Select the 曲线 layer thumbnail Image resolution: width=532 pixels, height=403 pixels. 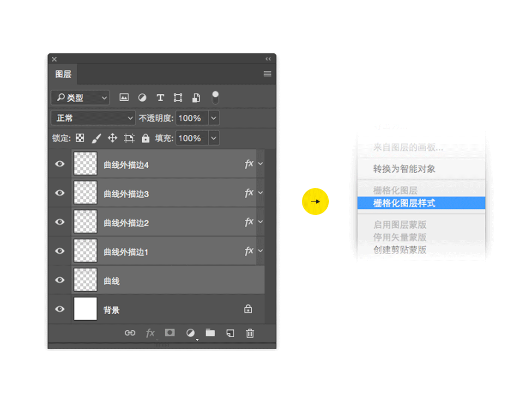[85, 280]
